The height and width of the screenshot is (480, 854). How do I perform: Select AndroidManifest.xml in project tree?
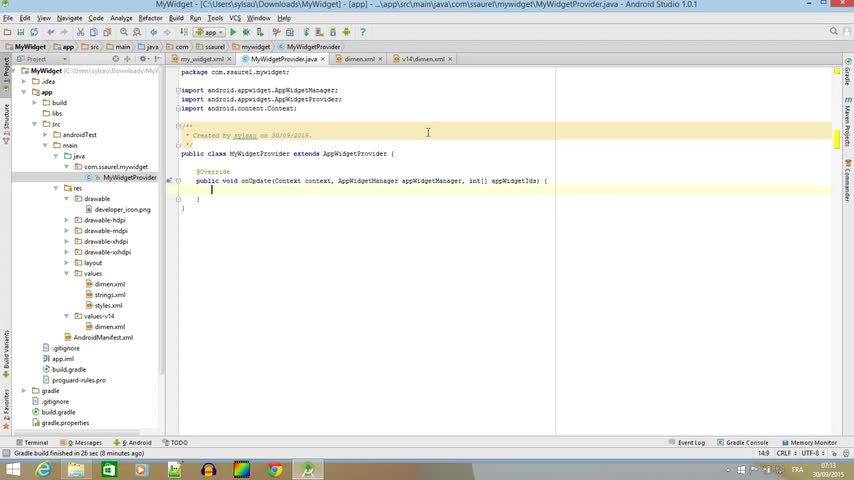tap(102, 338)
